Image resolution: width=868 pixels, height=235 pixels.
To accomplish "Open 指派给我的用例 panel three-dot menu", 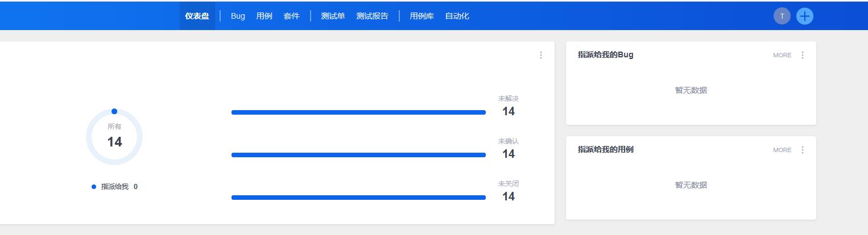I will [x=803, y=150].
